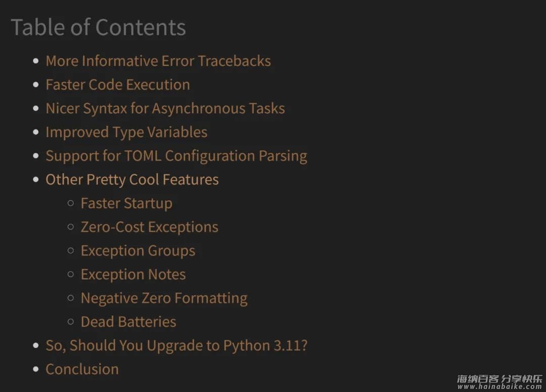Open Support for TOML Configuration Parsing
This screenshot has height=392, width=546.
(x=176, y=156)
